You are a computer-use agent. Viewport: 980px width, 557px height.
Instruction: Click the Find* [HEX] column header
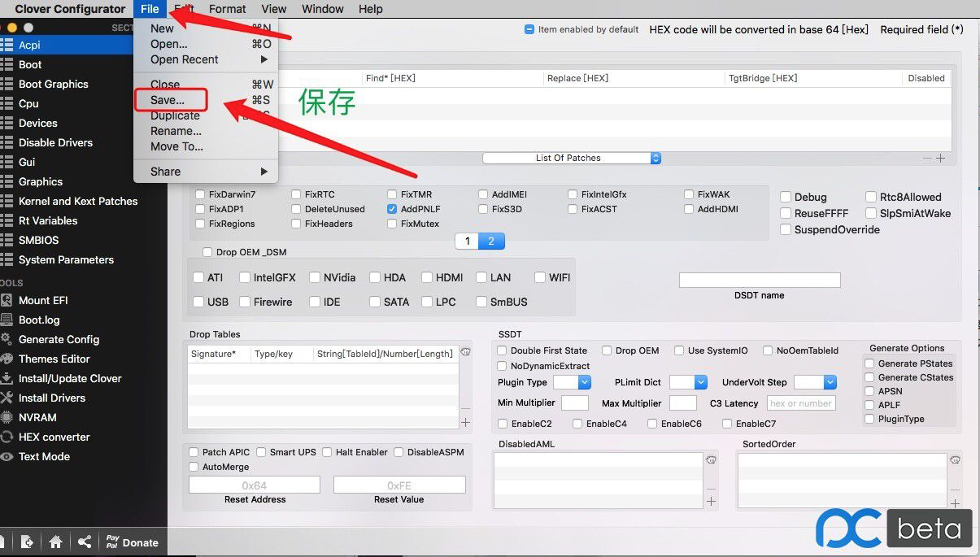pos(452,78)
